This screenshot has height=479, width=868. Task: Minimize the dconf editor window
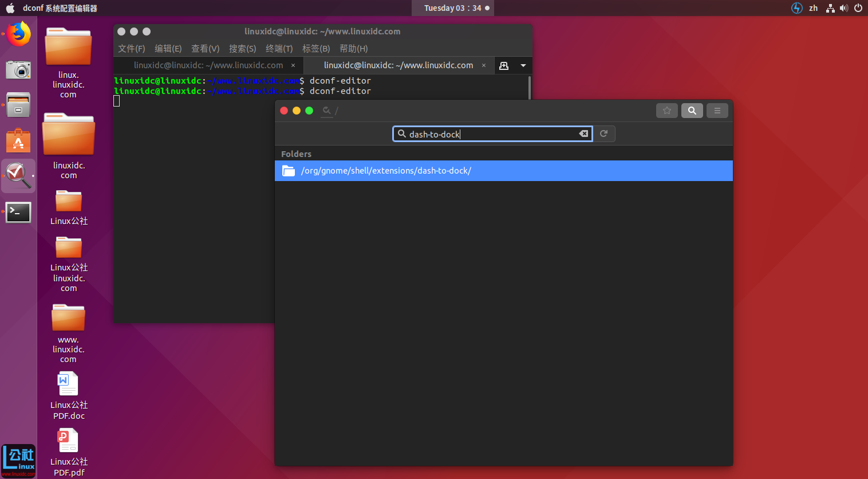(297, 111)
